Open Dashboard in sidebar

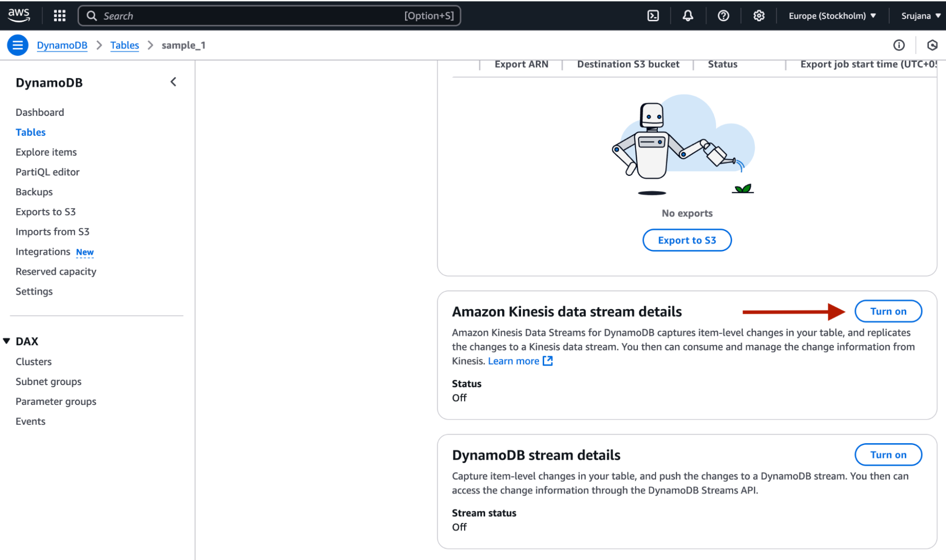pyautogui.click(x=40, y=112)
